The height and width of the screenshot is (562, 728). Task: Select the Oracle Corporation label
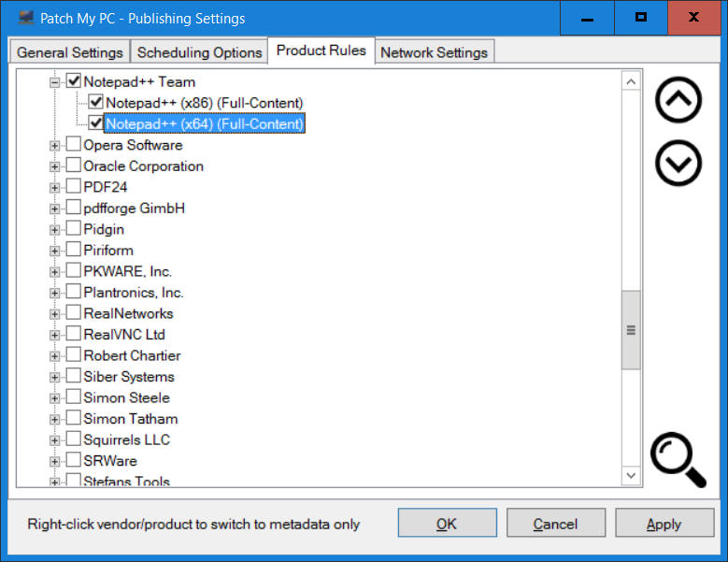click(x=144, y=166)
